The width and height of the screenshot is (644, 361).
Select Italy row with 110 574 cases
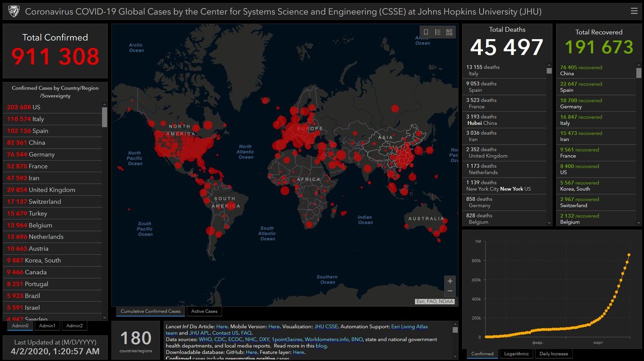pyautogui.click(x=52, y=119)
